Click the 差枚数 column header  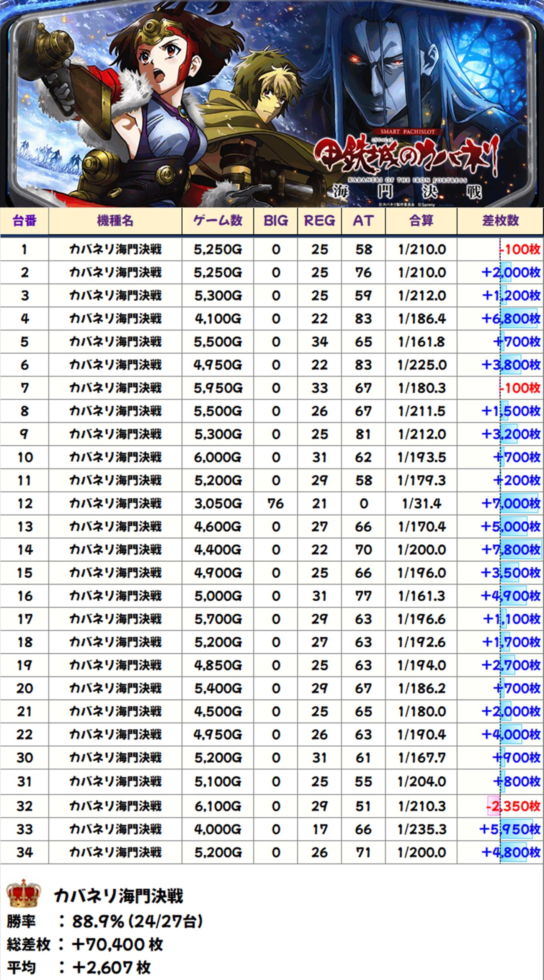[500, 220]
